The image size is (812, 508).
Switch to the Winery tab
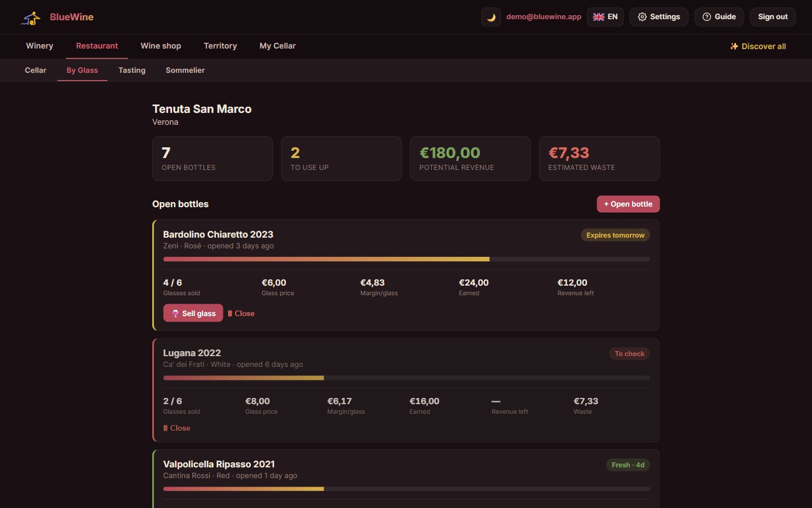tap(39, 46)
